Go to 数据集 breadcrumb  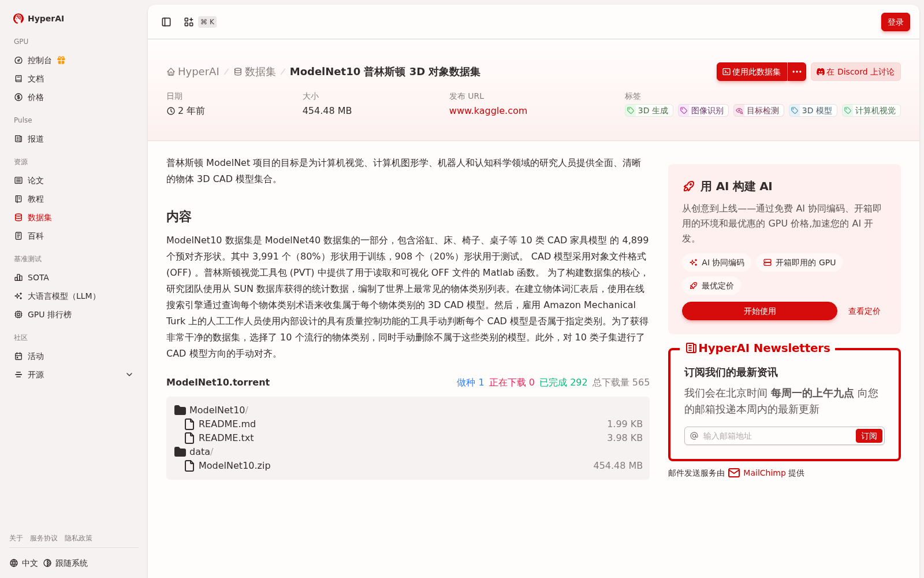(255, 72)
